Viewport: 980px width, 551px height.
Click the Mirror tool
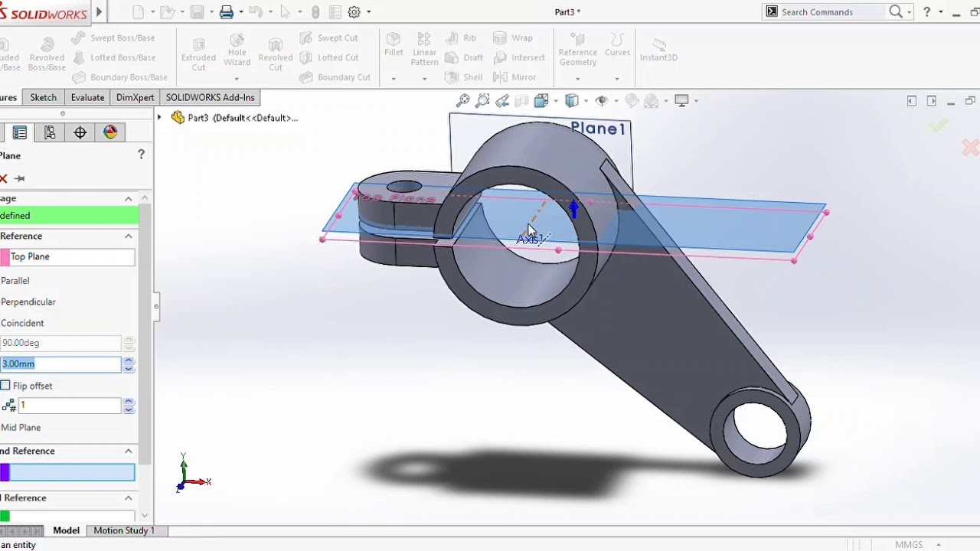(514, 77)
